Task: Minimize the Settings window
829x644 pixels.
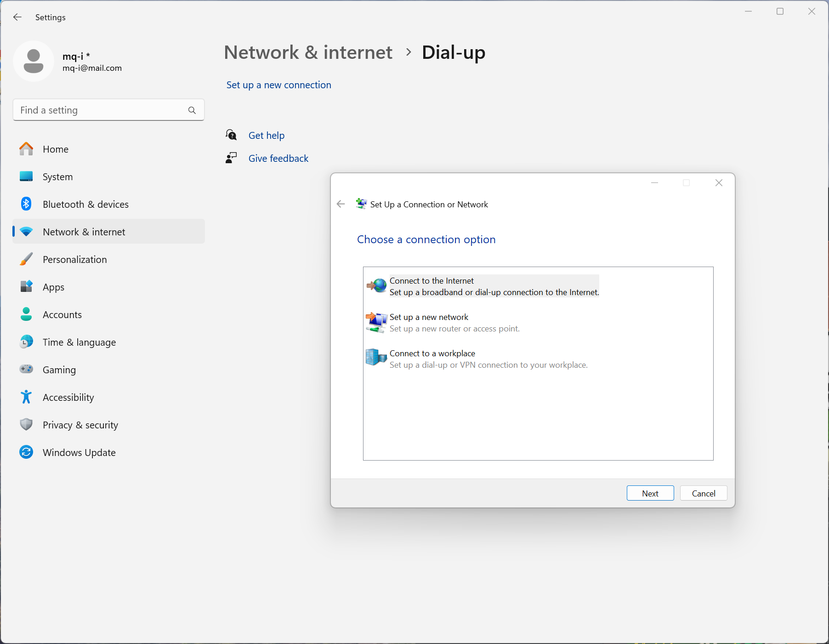Action: [x=748, y=11]
